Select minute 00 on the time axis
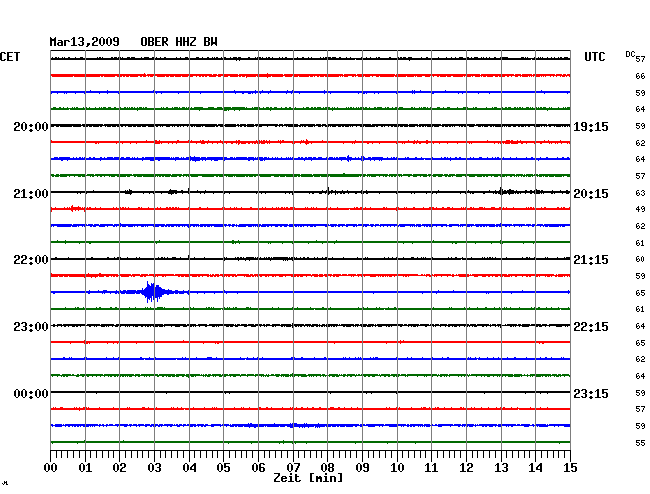The height and width of the screenshot is (494, 650). coord(51,468)
